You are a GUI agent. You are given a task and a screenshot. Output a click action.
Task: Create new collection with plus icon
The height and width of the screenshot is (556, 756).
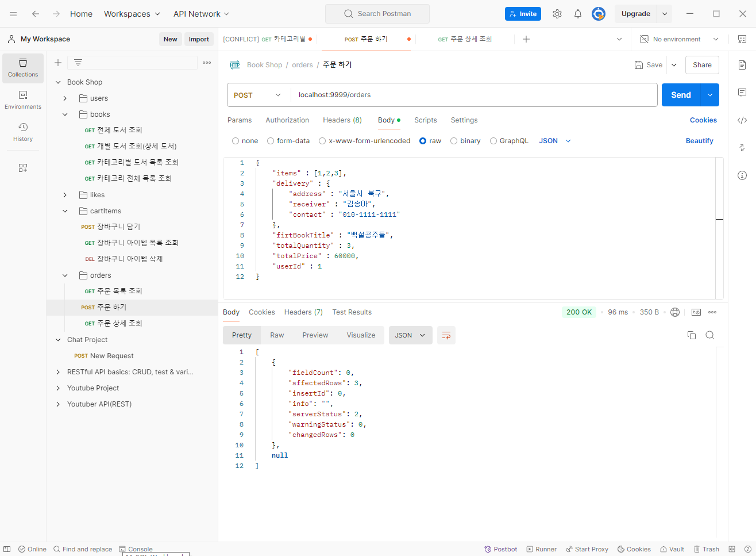(x=58, y=63)
